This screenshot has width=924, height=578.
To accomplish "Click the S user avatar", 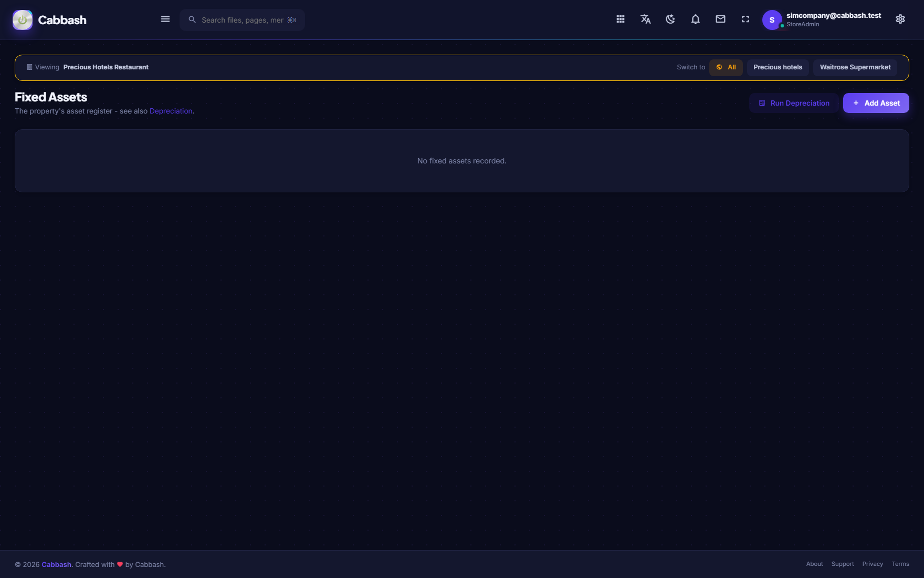I will pos(772,20).
